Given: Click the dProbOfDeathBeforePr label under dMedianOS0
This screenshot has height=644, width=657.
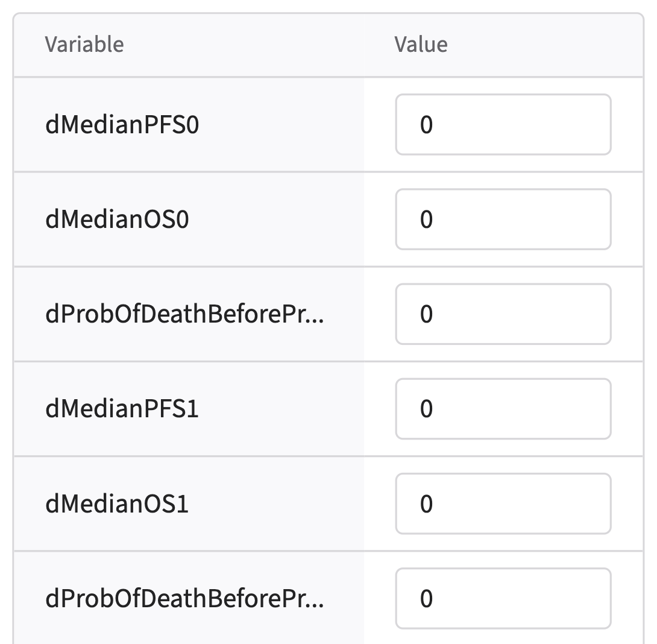Looking at the screenshot, I should (184, 314).
